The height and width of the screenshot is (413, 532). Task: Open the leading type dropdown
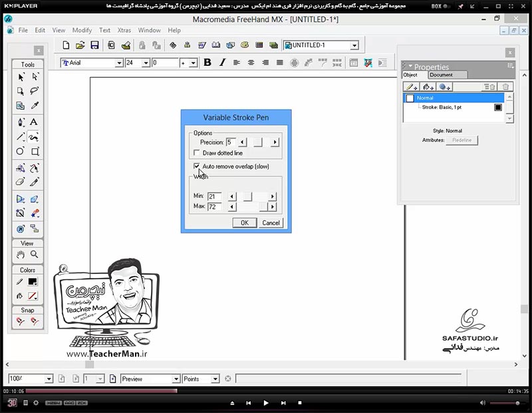pyautogui.click(x=193, y=63)
